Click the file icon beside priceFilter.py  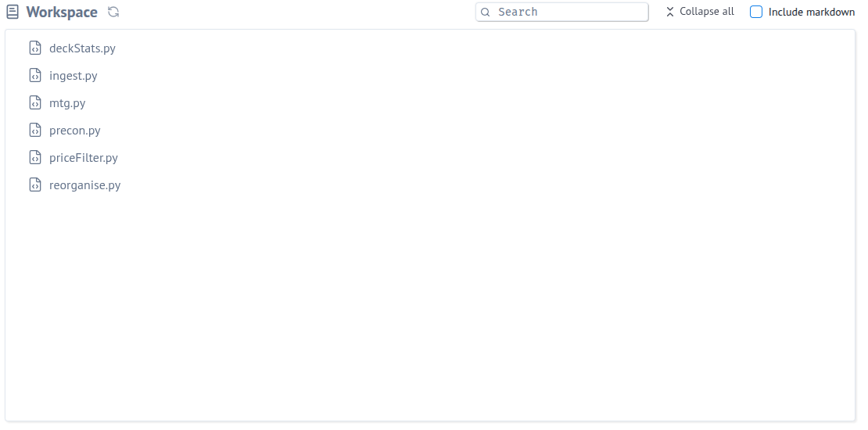35,158
